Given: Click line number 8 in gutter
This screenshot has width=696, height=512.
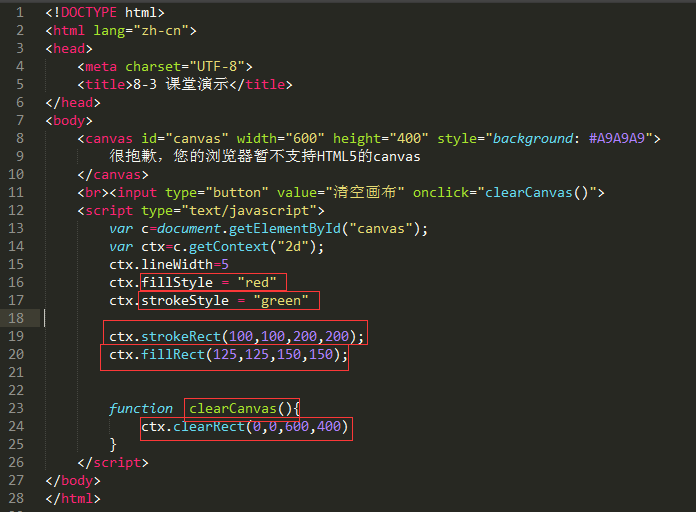Looking at the screenshot, I should (x=20, y=138).
